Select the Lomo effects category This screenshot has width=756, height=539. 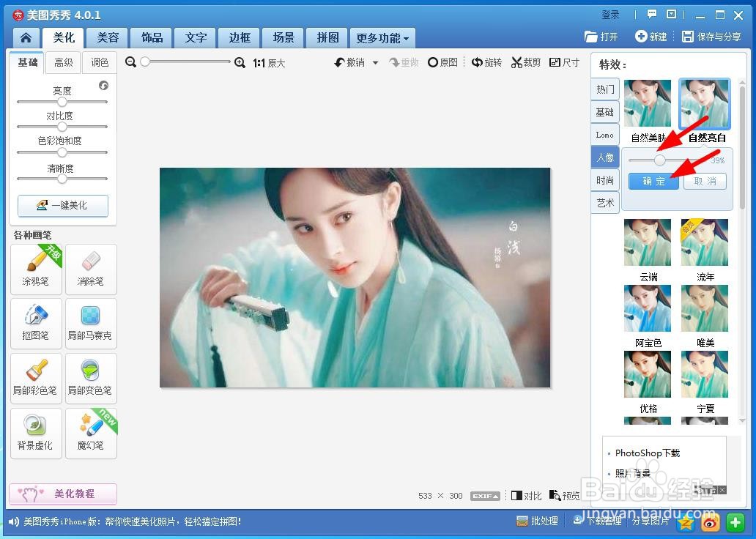pos(605,135)
